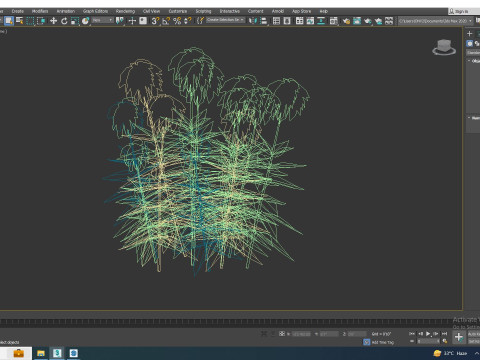Click Edit Named Selection Sets icon
The height and width of the screenshot is (360, 480).
click(200, 21)
